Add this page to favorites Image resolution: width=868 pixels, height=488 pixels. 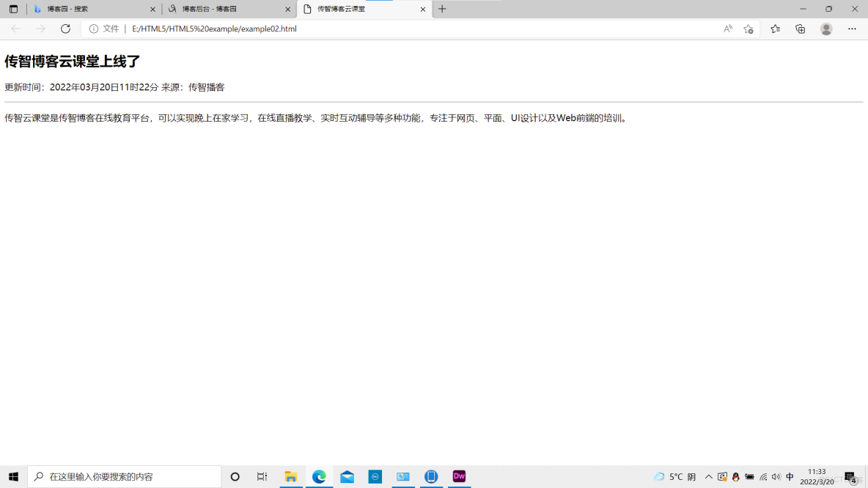pos(749,29)
